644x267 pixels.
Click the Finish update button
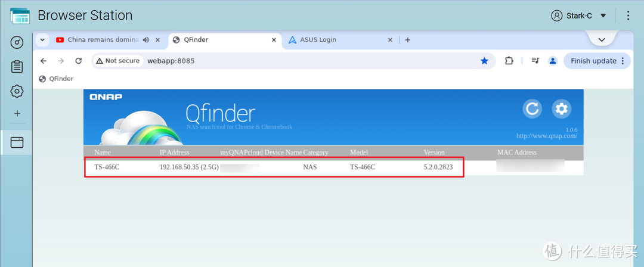pyautogui.click(x=597, y=61)
